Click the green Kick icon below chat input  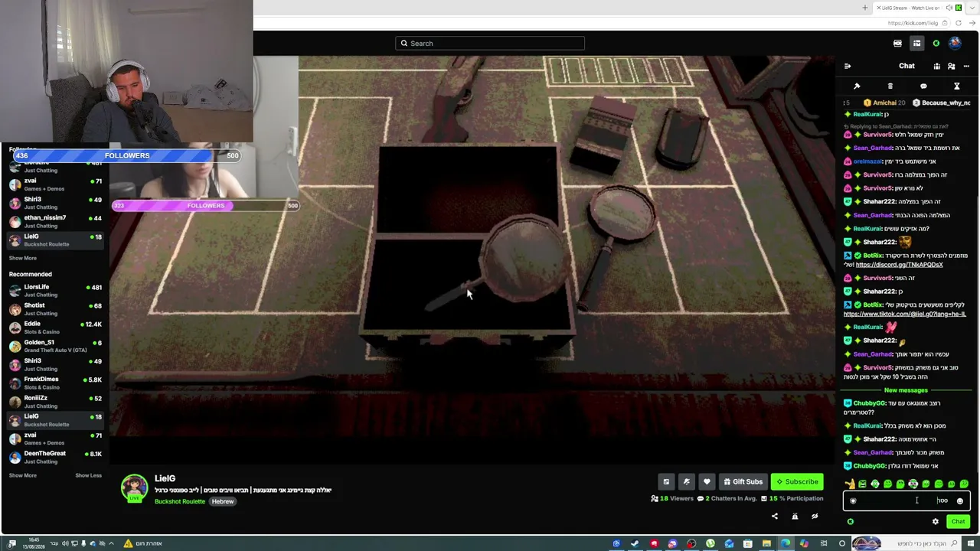point(850,522)
